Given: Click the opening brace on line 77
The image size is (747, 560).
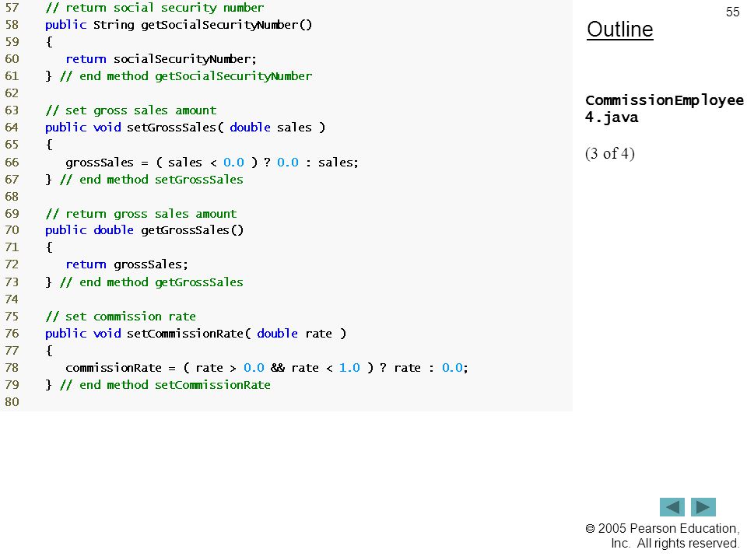Looking at the screenshot, I should click(49, 351).
